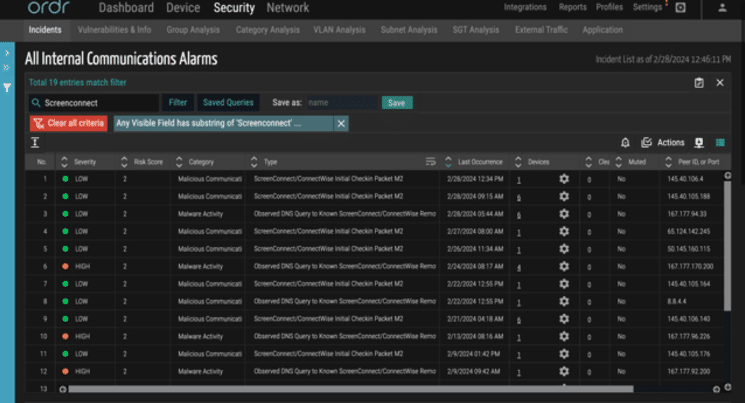Click HIGH severity in row 6
Screen dimensions: 745x403
[x=82, y=267]
